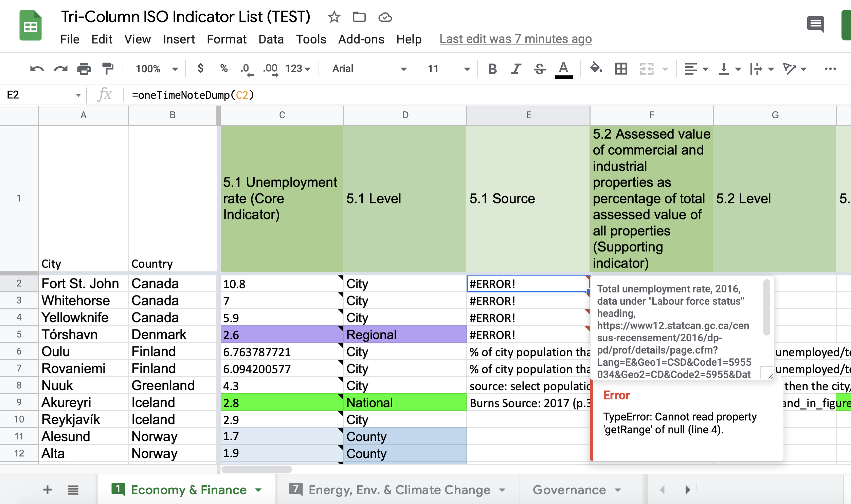Viewport: 851px width, 504px height.
Task: Click Last edit was 7 minutes ago link
Action: pyautogui.click(x=515, y=39)
